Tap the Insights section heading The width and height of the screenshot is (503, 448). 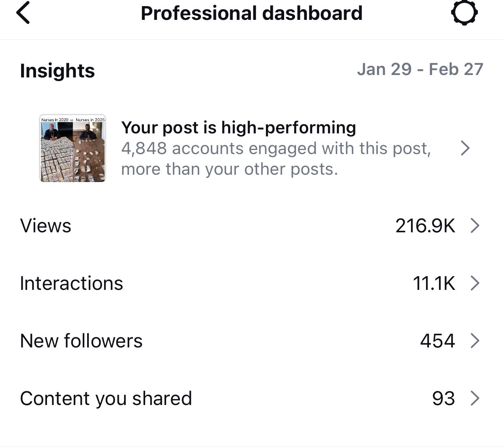(x=57, y=71)
